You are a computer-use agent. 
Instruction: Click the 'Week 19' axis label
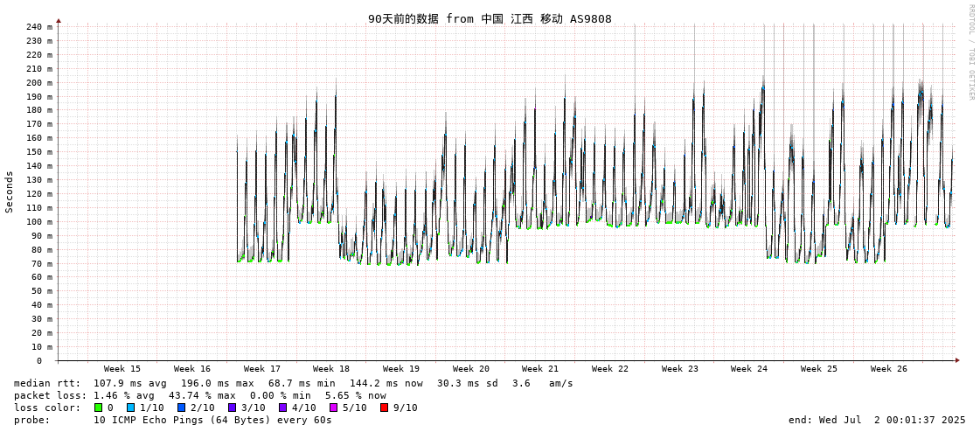401,369
